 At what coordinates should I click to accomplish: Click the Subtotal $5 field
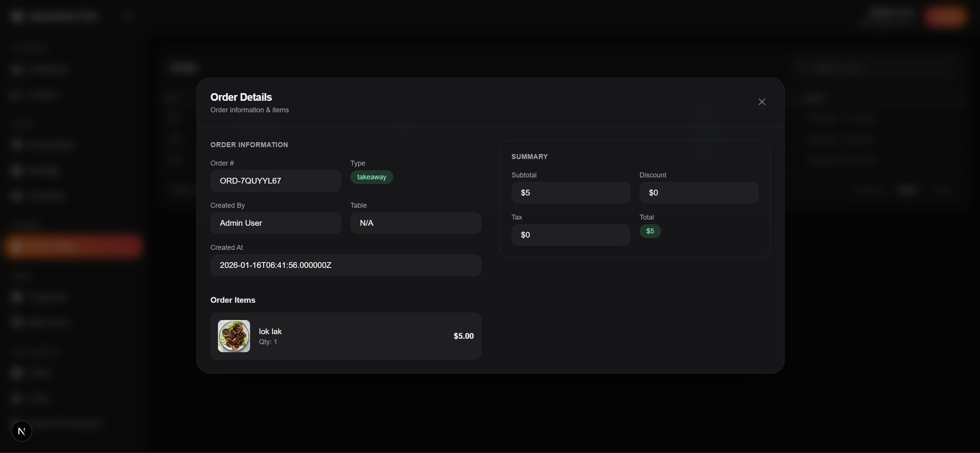click(x=570, y=193)
